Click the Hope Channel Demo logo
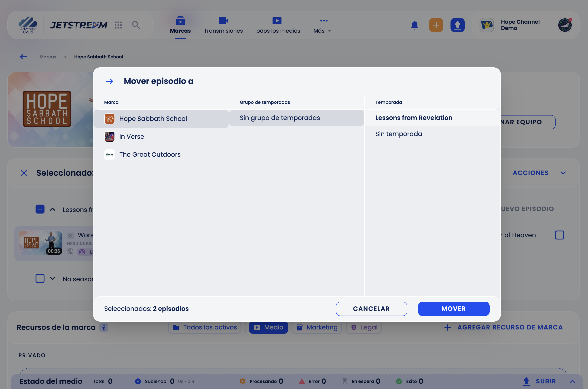The width and height of the screenshot is (588, 389). coord(487,25)
